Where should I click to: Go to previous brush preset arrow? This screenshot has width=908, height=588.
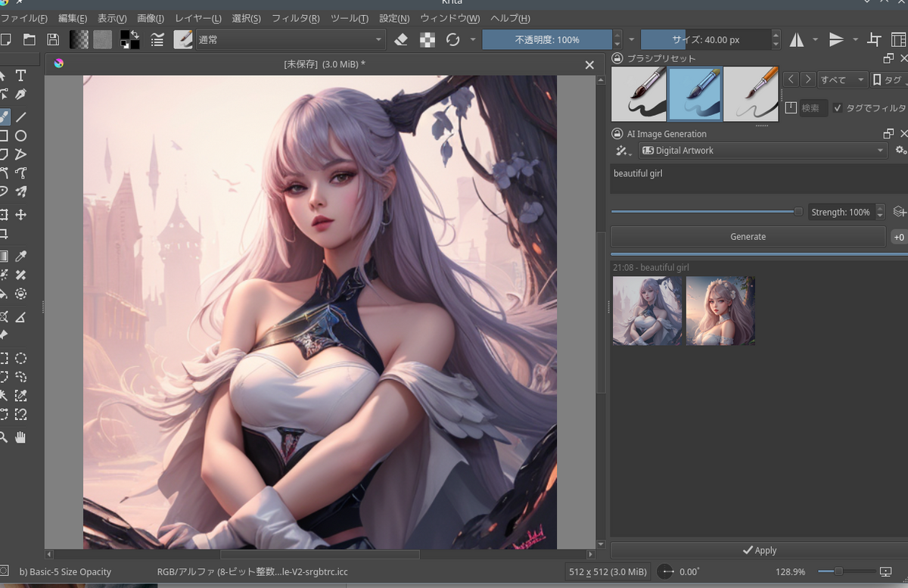791,79
